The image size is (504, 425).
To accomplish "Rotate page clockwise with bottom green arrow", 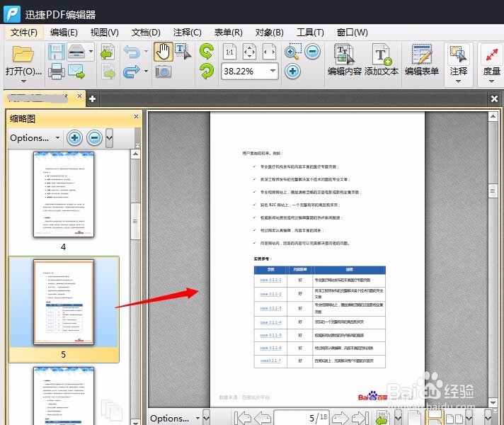I will [207, 72].
